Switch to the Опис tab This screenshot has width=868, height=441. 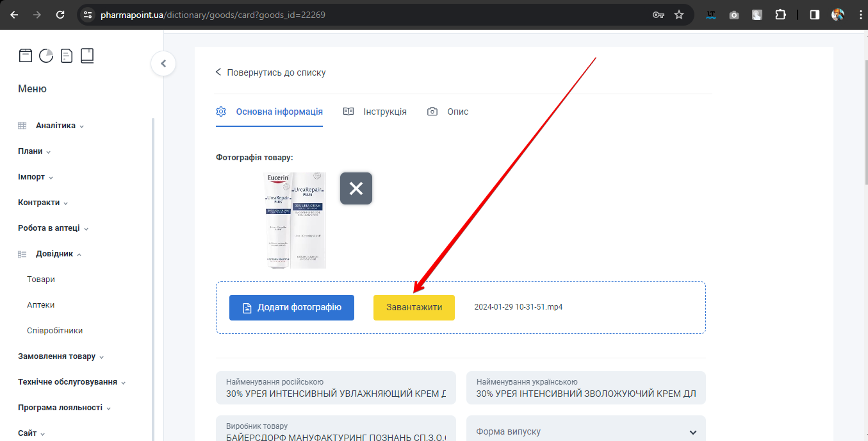[448, 112]
